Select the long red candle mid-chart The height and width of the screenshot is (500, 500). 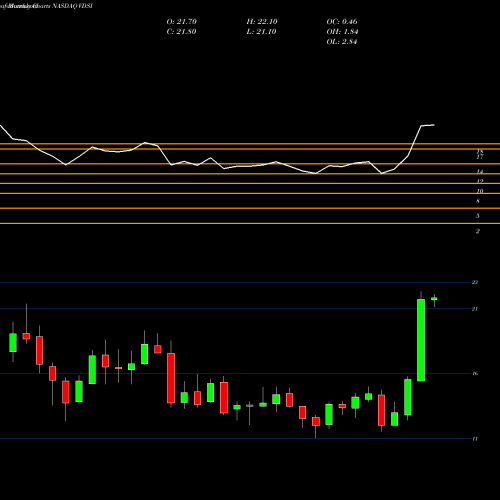(171, 378)
